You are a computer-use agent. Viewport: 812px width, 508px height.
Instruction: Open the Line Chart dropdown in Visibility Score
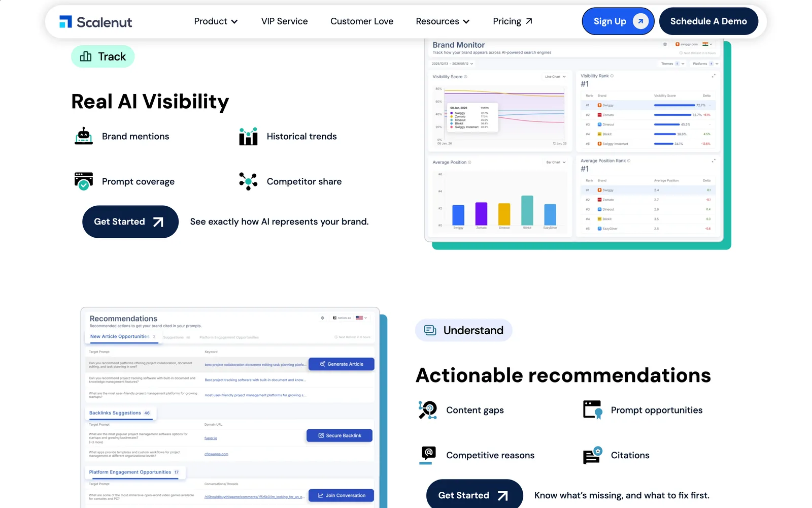click(x=555, y=77)
